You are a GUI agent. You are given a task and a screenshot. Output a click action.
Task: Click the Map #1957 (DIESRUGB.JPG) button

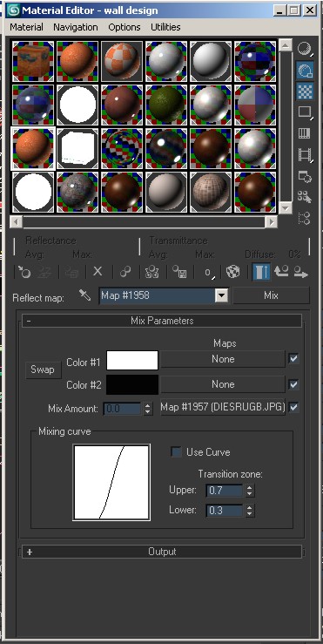click(x=223, y=408)
